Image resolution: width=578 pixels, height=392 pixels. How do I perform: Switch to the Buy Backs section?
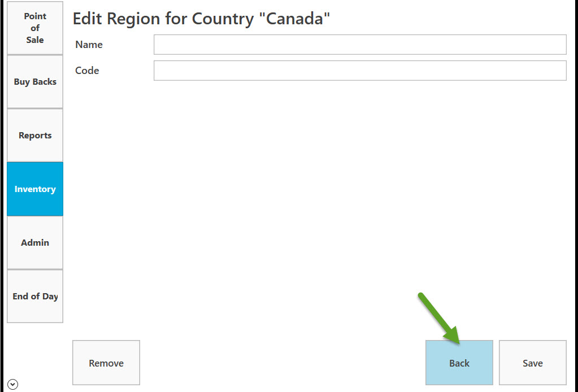click(x=35, y=82)
